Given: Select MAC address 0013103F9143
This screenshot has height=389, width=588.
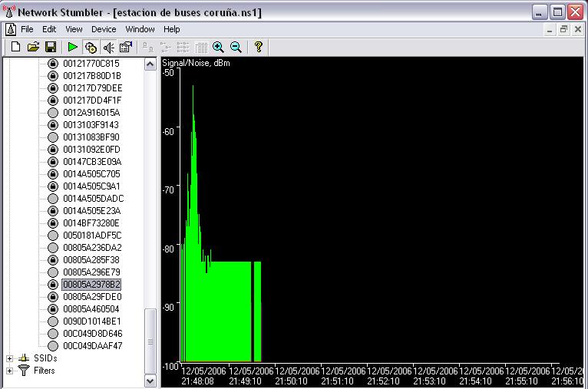Looking at the screenshot, I should [91, 125].
